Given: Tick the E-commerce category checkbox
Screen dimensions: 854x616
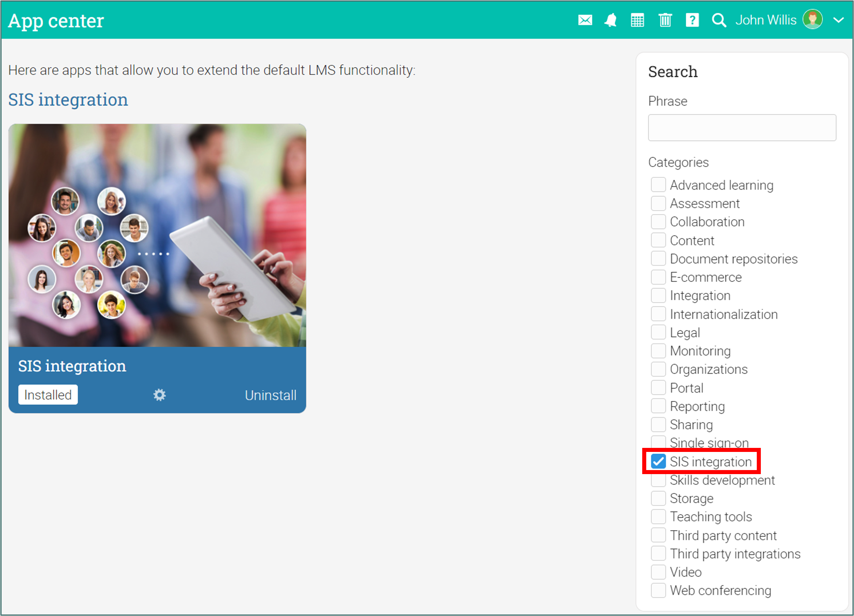Looking at the screenshot, I should [x=658, y=277].
